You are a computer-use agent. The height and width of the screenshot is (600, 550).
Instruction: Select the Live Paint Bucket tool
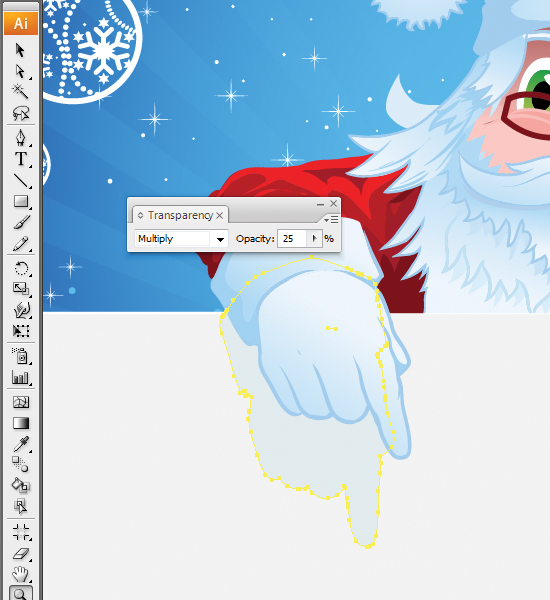(20, 485)
